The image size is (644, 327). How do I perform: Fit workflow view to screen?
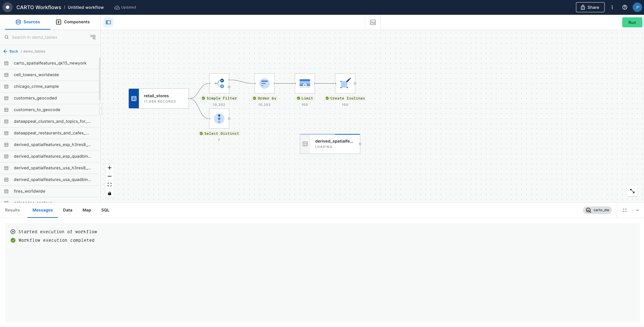pos(110,185)
